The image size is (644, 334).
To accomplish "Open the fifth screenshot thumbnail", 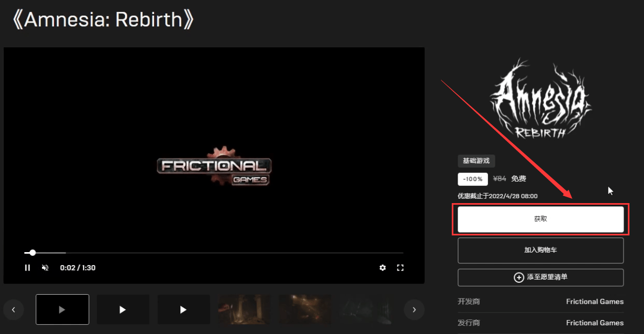I will click(305, 309).
